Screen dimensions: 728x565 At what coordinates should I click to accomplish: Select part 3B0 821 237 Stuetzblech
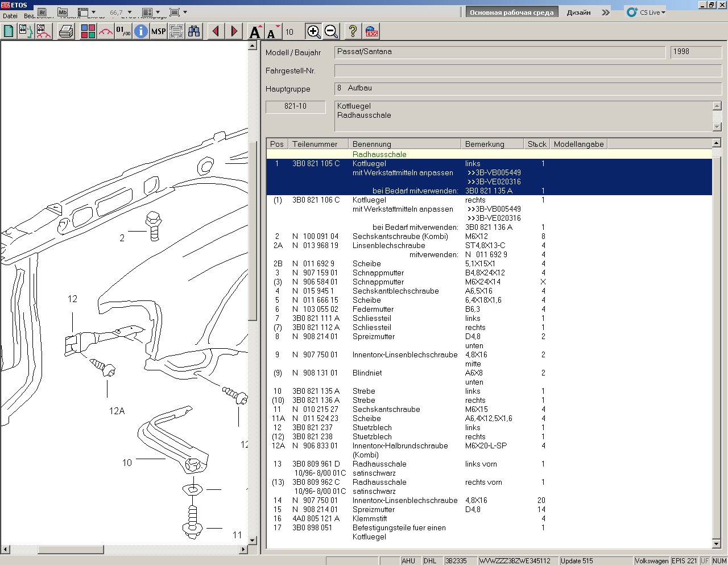(x=489, y=428)
